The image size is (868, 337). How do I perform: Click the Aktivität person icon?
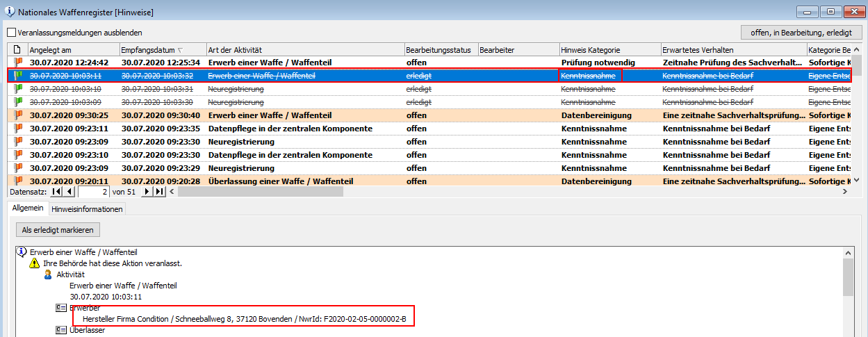click(48, 275)
